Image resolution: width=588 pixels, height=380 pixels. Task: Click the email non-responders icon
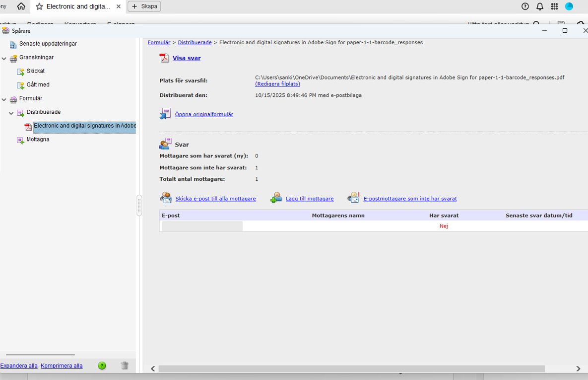point(354,198)
